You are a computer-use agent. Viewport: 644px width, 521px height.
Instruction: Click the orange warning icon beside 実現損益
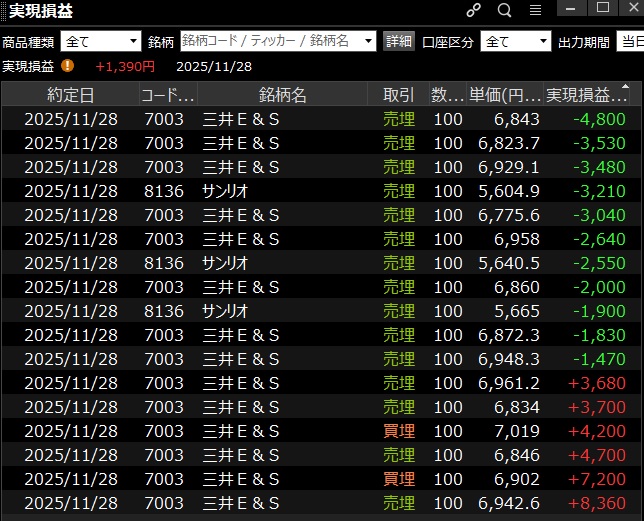click(68, 66)
